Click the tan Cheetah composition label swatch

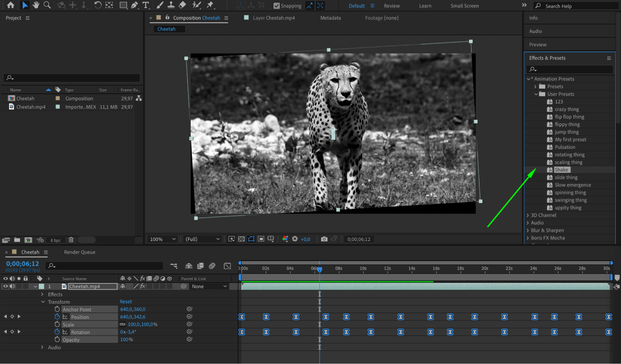[x=57, y=98]
